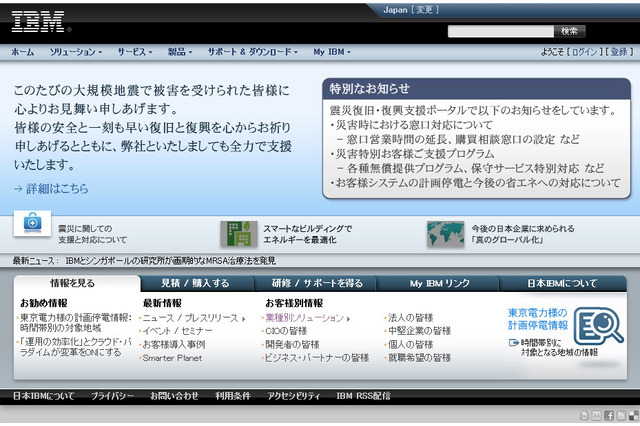Select the 情報を見る tab
The width and height of the screenshot is (640, 426).
click(73, 283)
